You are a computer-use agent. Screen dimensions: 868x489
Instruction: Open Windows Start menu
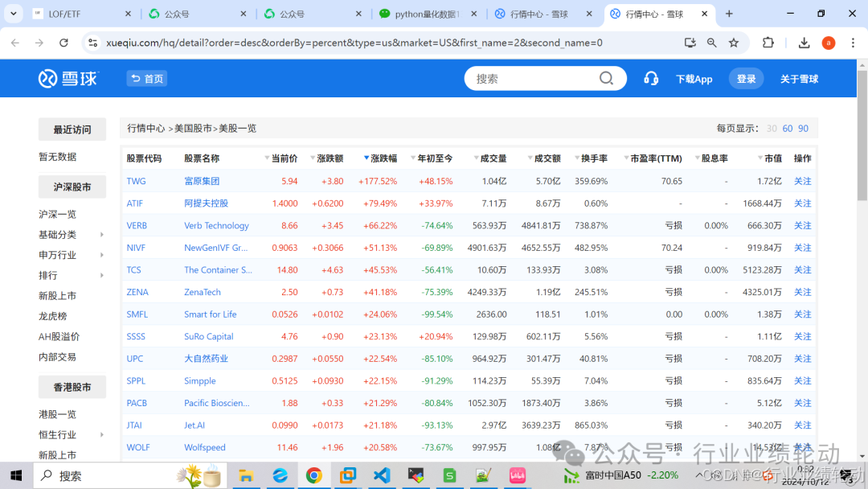point(16,475)
